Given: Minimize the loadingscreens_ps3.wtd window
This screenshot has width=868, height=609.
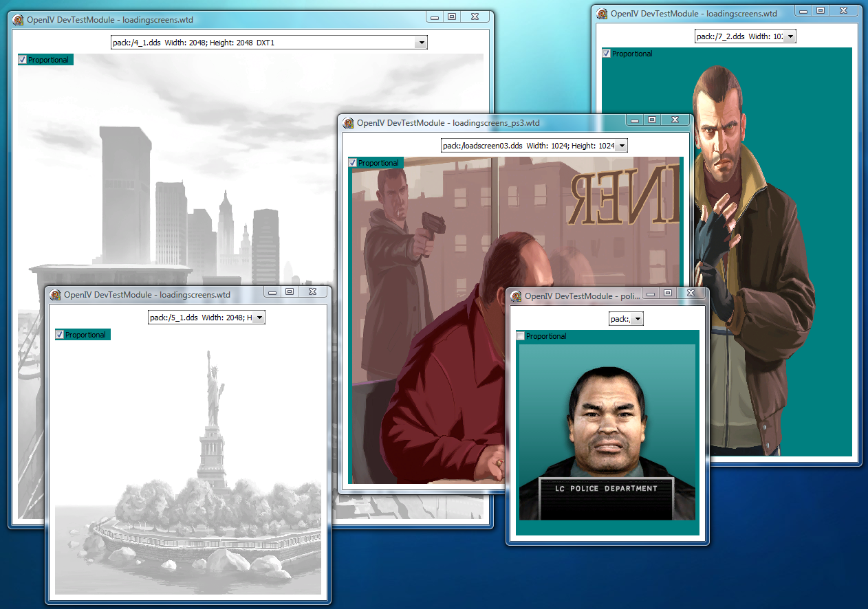Looking at the screenshot, I should coord(634,120).
